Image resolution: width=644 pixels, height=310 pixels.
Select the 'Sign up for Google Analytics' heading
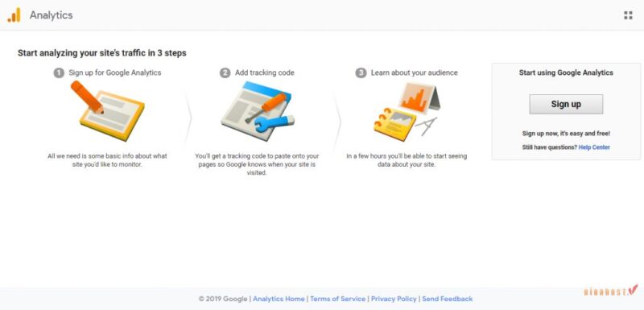click(115, 72)
